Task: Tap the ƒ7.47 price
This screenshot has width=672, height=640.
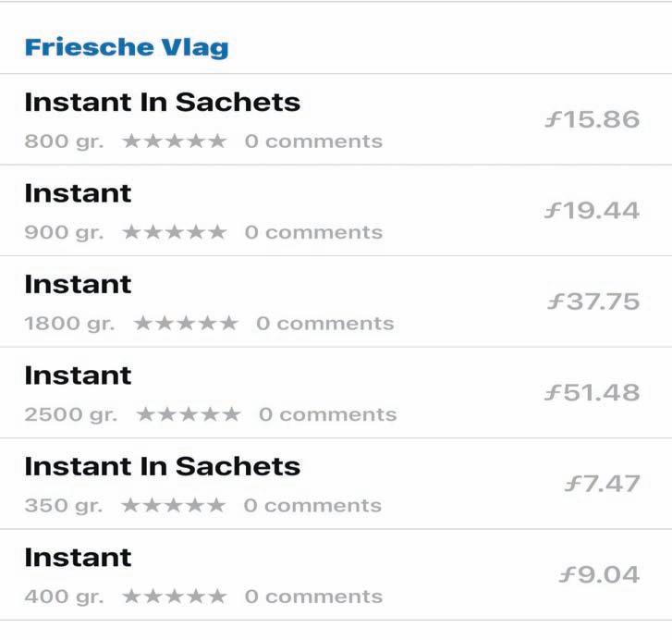Action: (602, 484)
